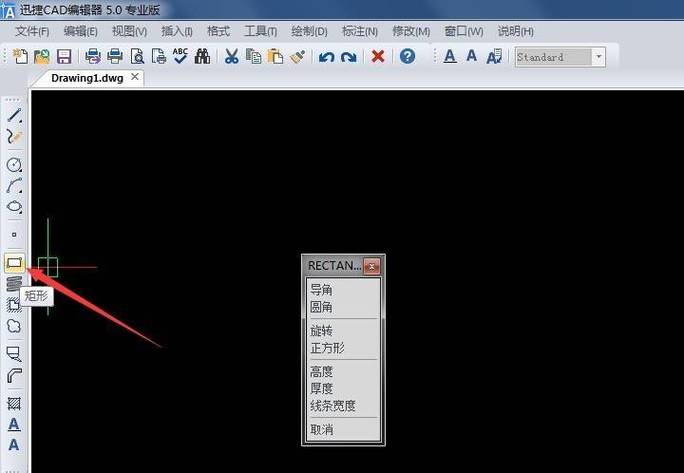Select the Rectangle tool
Image resolution: width=684 pixels, height=473 pixels.
14,263
